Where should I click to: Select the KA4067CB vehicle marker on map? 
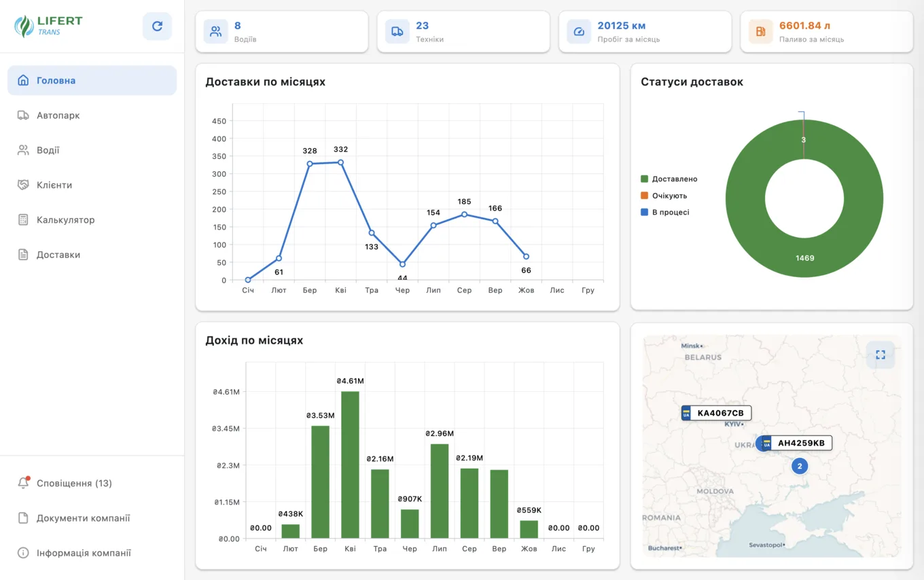[x=716, y=413]
